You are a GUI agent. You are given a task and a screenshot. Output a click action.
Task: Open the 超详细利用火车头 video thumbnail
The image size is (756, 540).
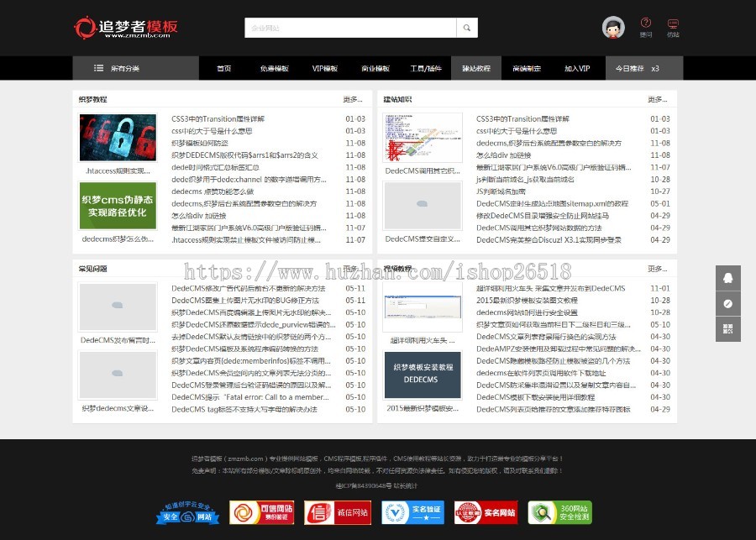(423, 307)
